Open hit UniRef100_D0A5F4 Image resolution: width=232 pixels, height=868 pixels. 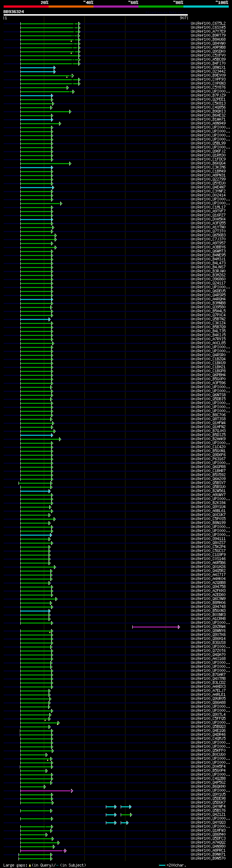[x=208, y=766]
